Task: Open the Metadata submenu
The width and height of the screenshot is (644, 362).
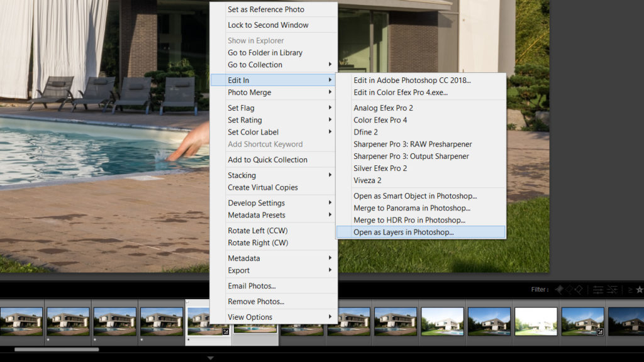Action: click(274, 258)
